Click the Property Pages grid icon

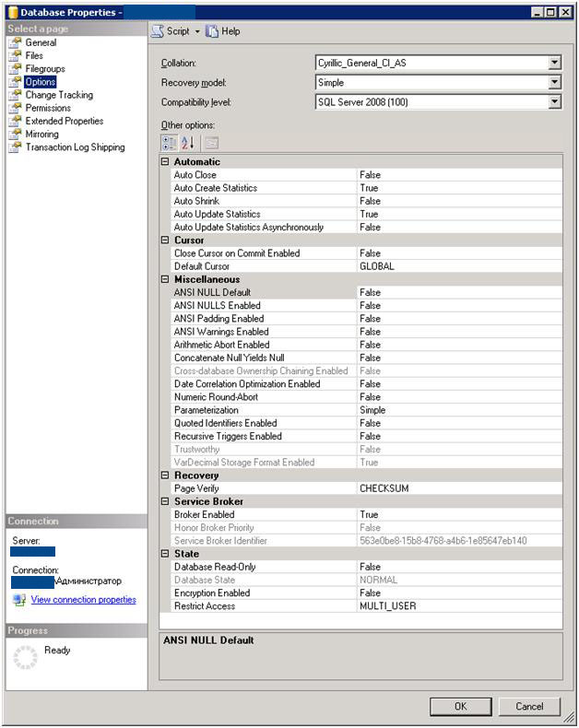[x=211, y=143]
